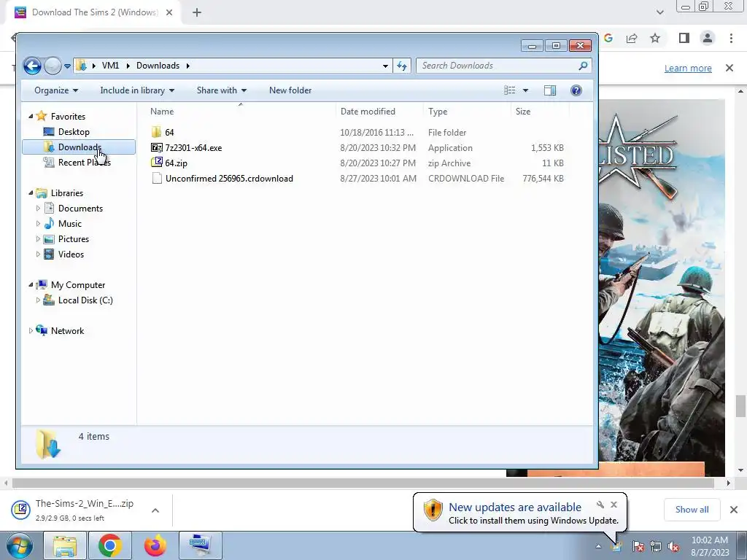
Task: Open balloon options wrench icon
Action: click(600, 505)
